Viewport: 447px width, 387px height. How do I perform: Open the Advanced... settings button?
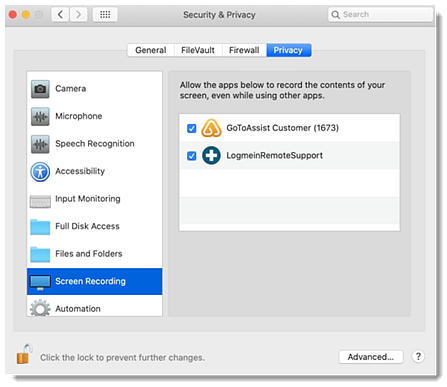371,357
